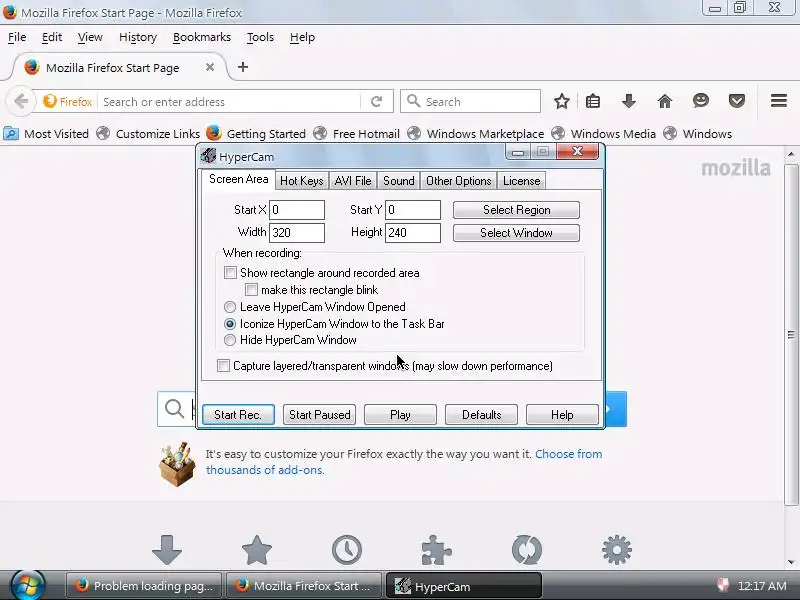Screen dimensions: 800x600
Task: Click the clock showing 12:17 AM
Action: (x=762, y=586)
